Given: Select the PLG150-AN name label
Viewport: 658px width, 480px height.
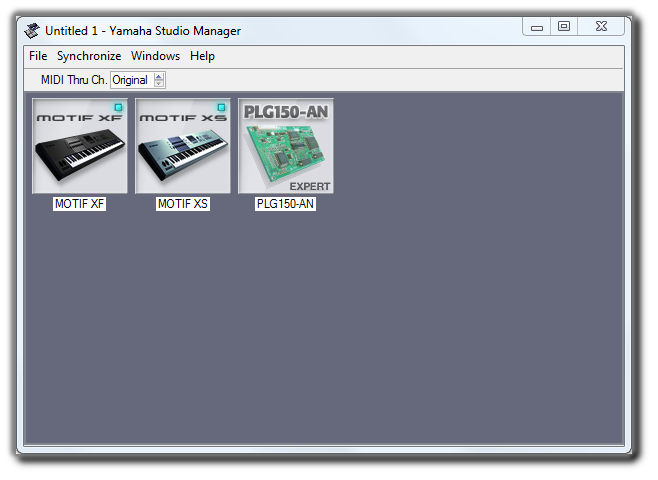Looking at the screenshot, I should [285, 204].
